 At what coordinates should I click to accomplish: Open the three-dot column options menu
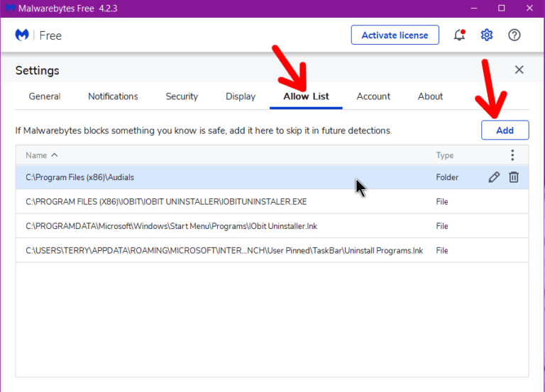(x=512, y=155)
